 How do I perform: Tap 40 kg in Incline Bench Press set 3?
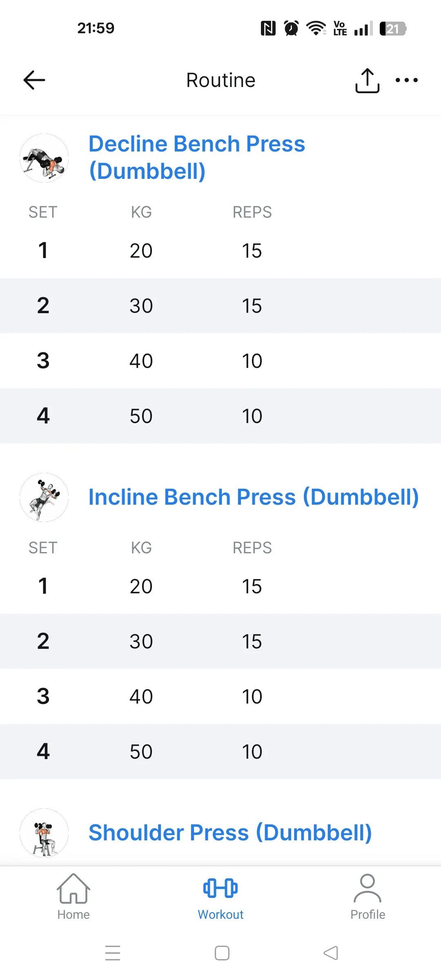pyautogui.click(x=141, y=697)
